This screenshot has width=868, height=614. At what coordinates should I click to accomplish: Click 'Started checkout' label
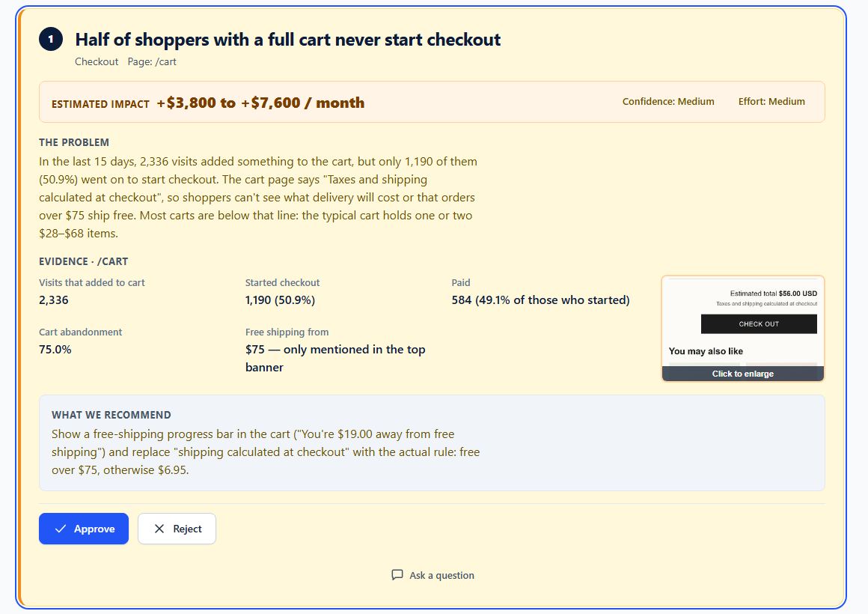tap(282, 282)
